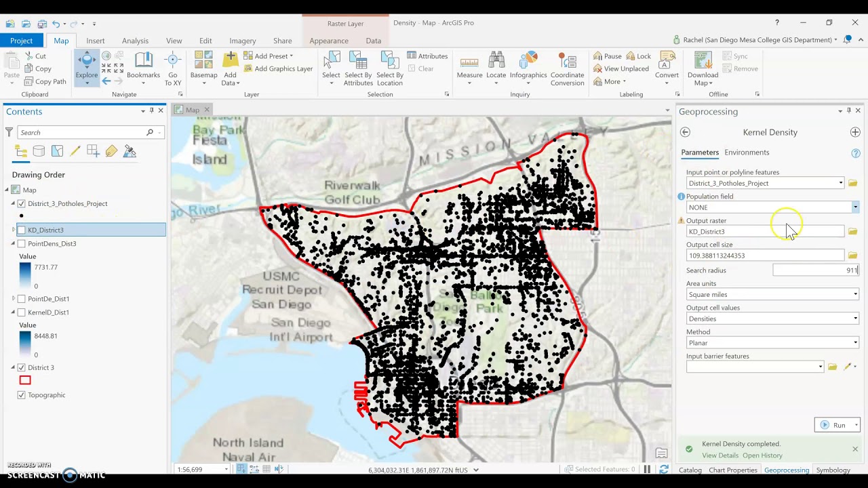Viewport: 868px width, 488px height.
Task: Open Coordinate Conversion
Action: (568, 68)
